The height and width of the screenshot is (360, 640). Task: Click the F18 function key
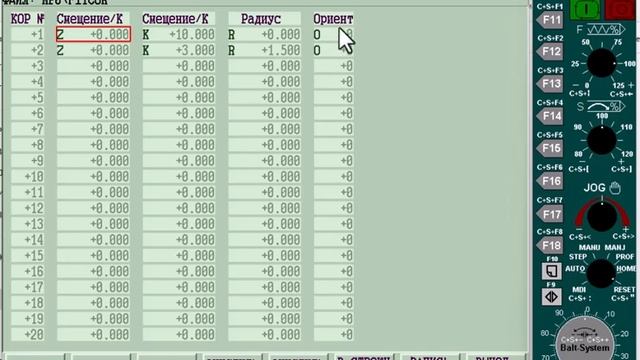[x=550, y=246]
